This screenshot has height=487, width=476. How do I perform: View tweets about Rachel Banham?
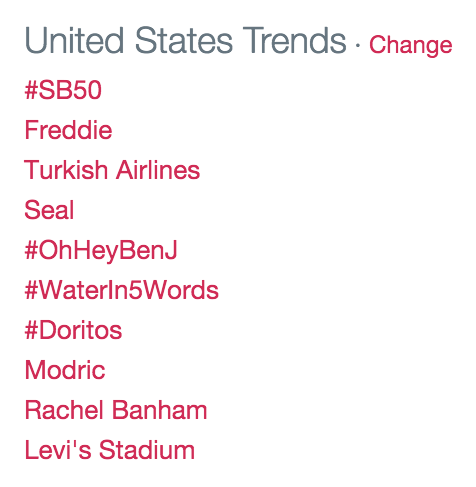click(x=116, y=410)
